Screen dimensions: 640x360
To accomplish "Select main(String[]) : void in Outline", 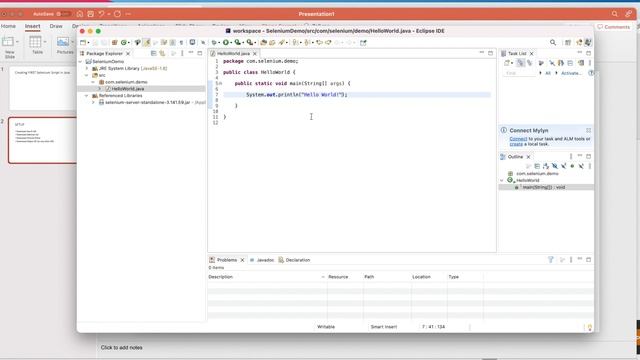I will point(544,187).
